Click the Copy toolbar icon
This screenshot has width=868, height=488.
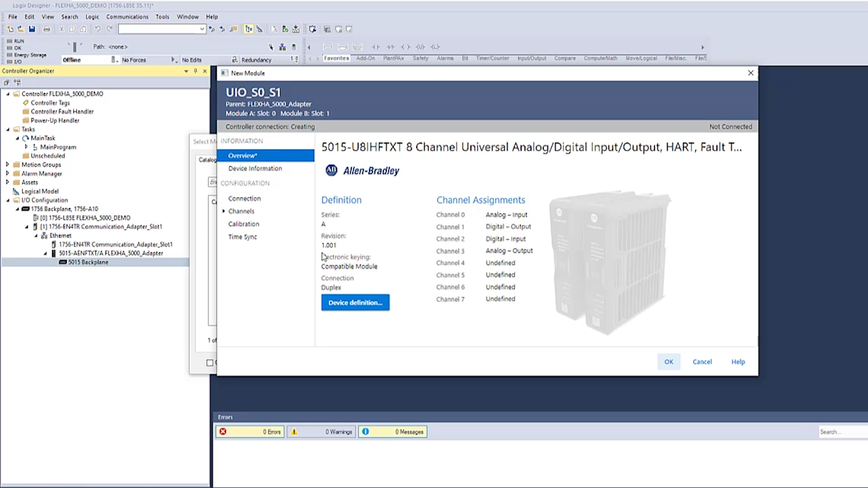[x=72, y=29]
